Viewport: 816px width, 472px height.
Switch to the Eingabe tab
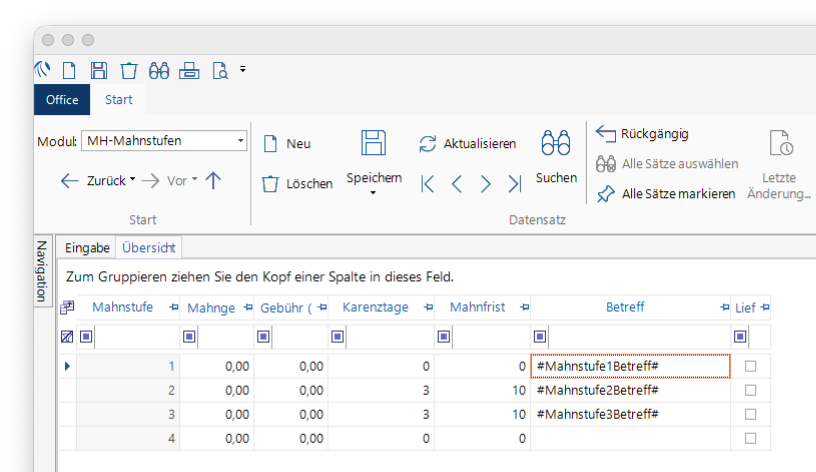(x=87, y=248)
